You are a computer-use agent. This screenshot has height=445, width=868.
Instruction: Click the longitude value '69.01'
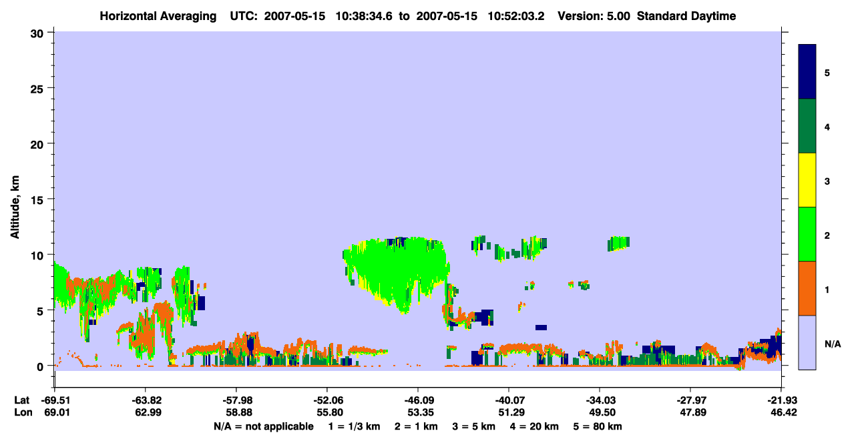click(54, 412)
